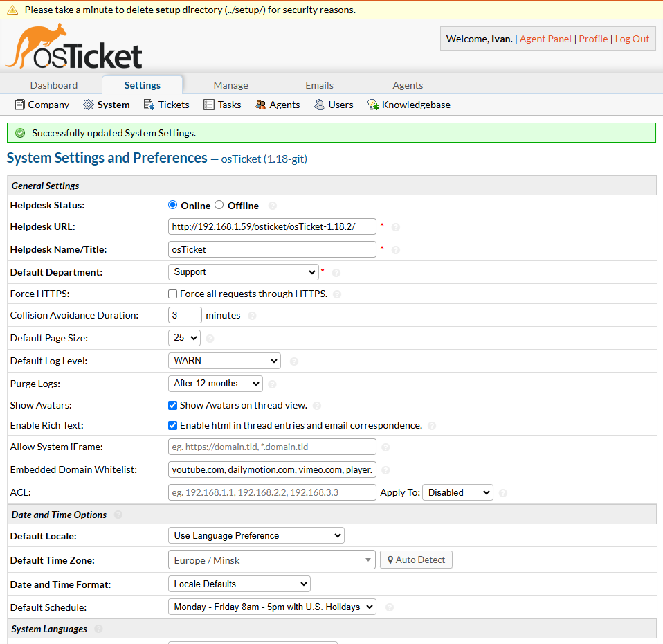Screen dimensions: 663x644
Task: Show help tip for Default Page Size
Action: (x=210, y=339)
